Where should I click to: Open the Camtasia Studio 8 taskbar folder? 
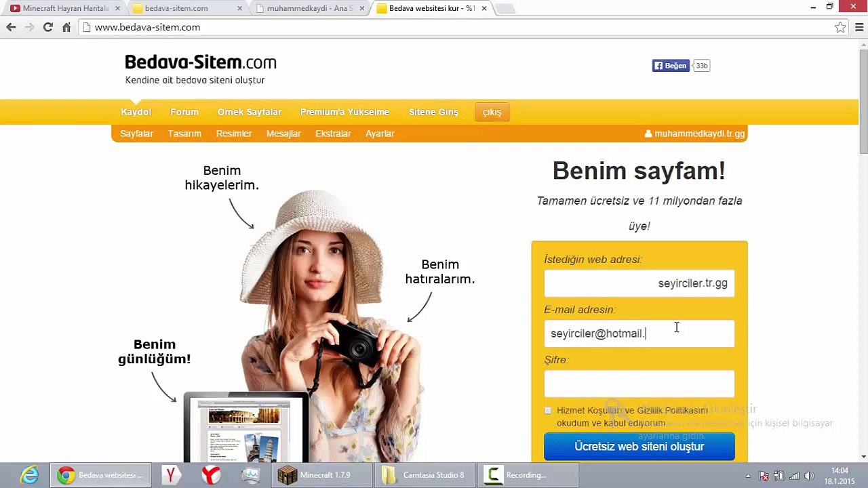pyautogui.click(x=425, y=475)
